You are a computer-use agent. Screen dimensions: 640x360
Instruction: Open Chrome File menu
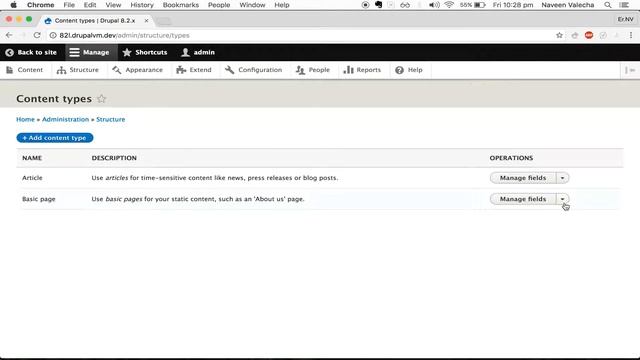click(x=69, y=5)
